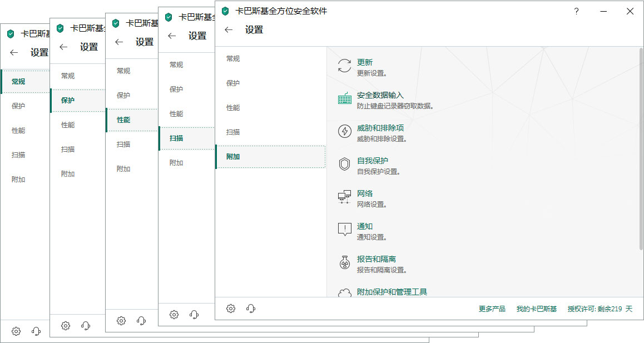The image size is (644, 343).
Task: Click the gear icon in the window with 扫描 highlighted
Action: click(x=174, y=315)
